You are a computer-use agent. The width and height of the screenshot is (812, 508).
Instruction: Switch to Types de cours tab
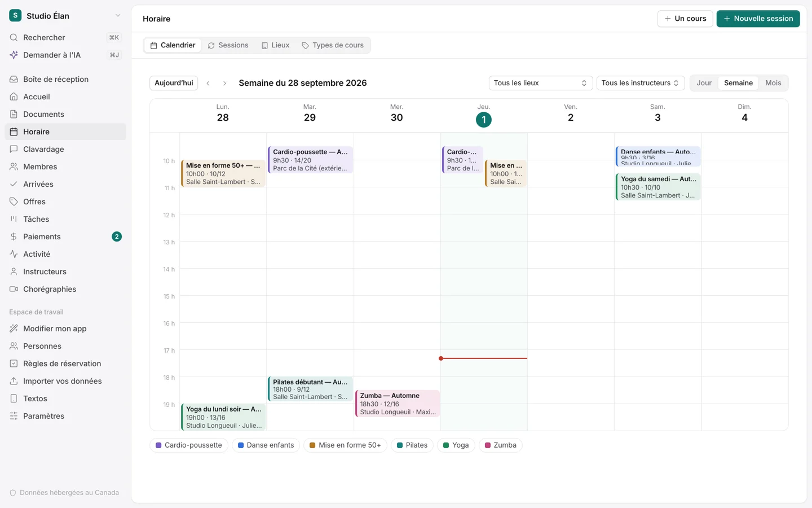click(x=333, y=45)
